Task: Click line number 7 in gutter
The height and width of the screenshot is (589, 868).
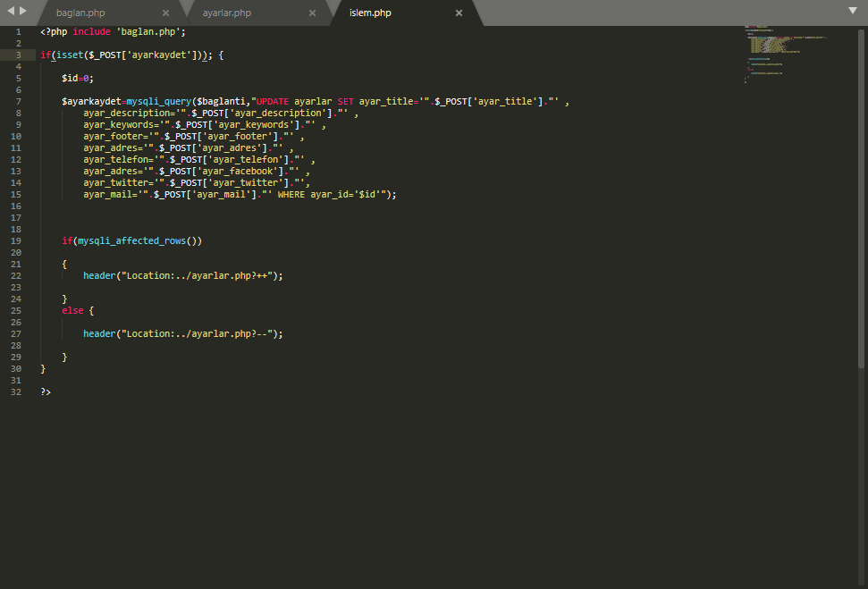Action: 18,101
